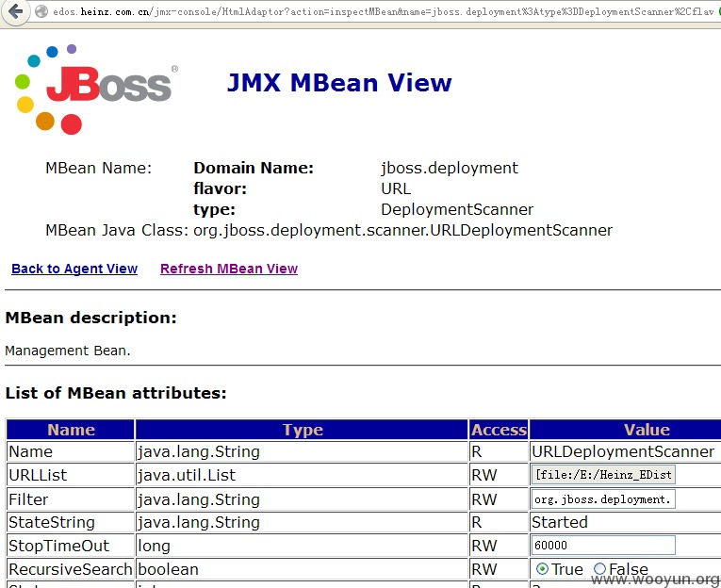The height and width of the screenshot is (588, 721).
Task: Follow the Refresh MBean View link
Action: pos(229,269)
